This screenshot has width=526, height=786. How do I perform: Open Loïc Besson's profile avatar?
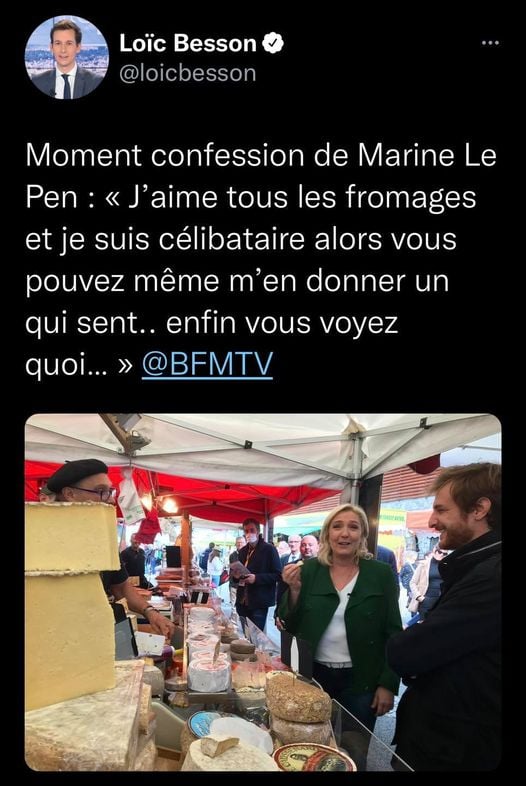click(67, 57)
